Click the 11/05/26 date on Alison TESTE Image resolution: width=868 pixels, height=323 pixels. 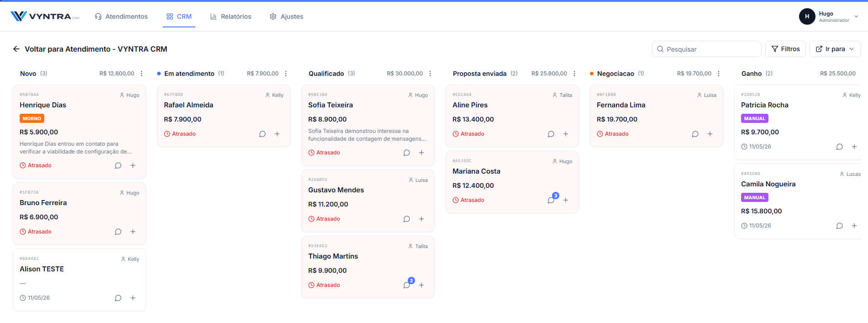(35, 298)
